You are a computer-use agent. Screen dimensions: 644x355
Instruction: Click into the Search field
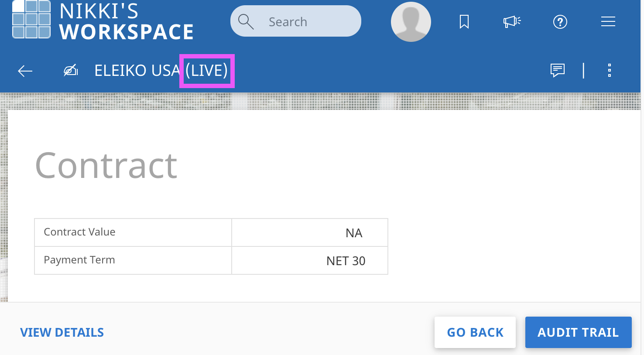(305, 21)
